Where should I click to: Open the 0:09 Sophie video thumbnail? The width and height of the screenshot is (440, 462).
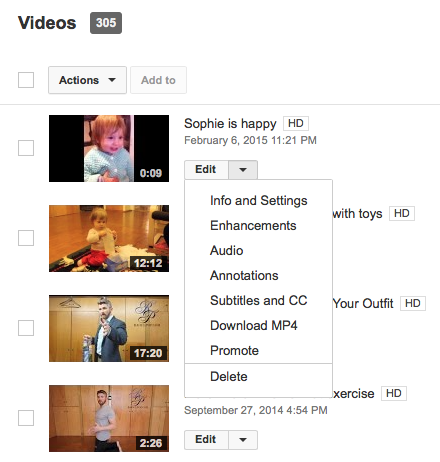point(109,148)
